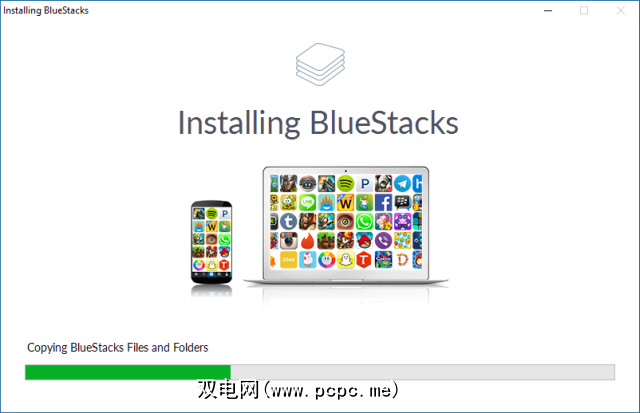
Task: Open the green LINE app icon
Action: coord(307,202)
